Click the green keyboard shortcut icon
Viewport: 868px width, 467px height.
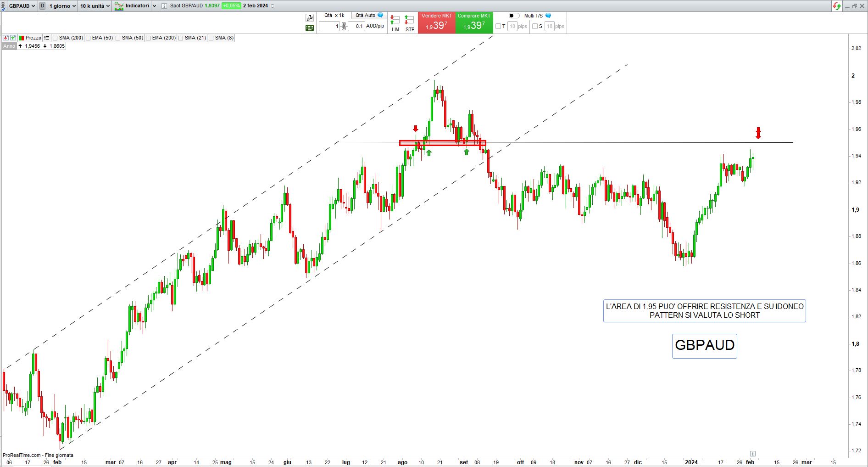310,28
